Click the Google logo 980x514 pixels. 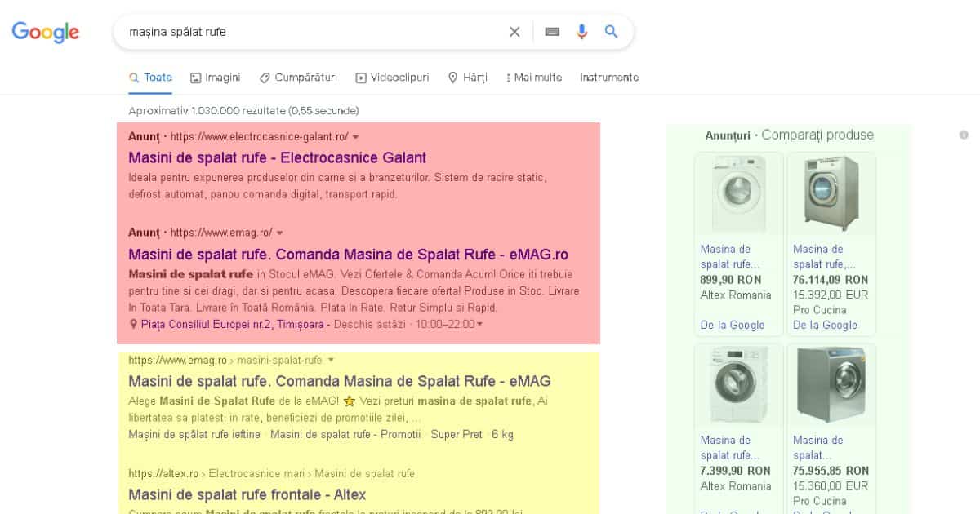(45, 33)
